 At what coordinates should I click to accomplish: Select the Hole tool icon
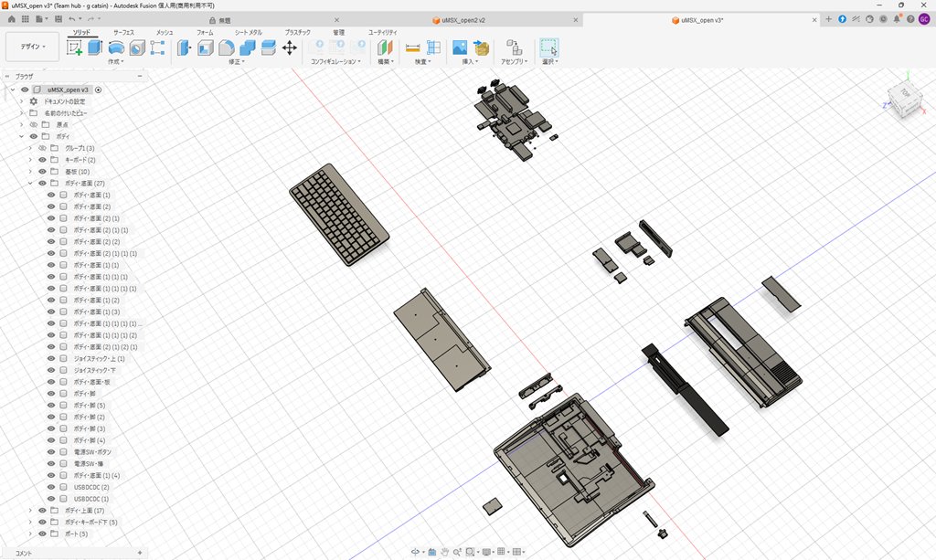click(137, 48)
